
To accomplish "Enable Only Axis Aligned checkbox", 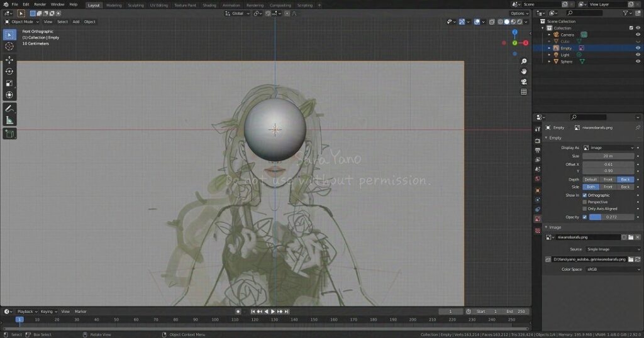I will pyautogui.click(x=584, y=209).
